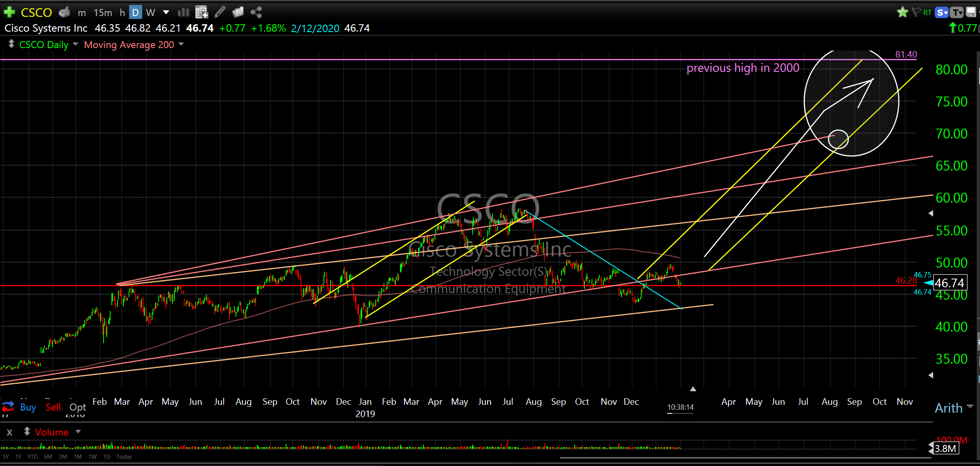The height and width of the screenshot is (466, 980).
Task: Expand the Moving Average 200 dropdown
Action: click(x=181, y=44)
